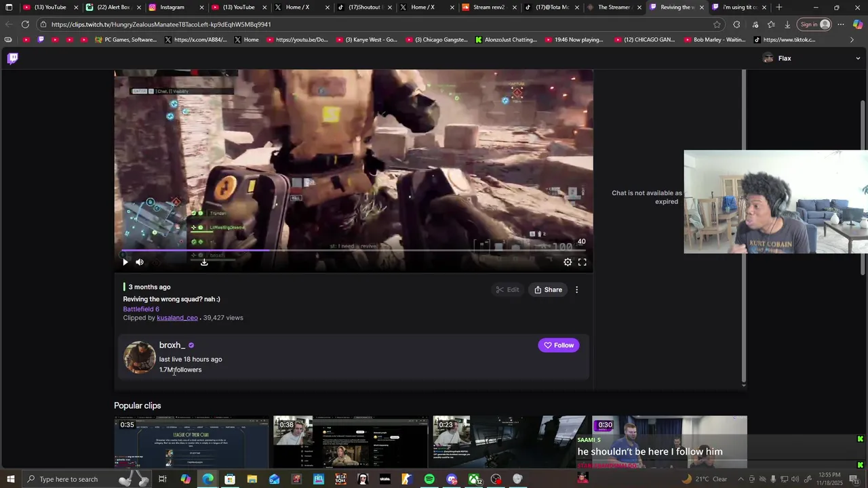Enter fullscreen on the clip player
Viewport: 868px width, 488px height.
pos(582,262)
